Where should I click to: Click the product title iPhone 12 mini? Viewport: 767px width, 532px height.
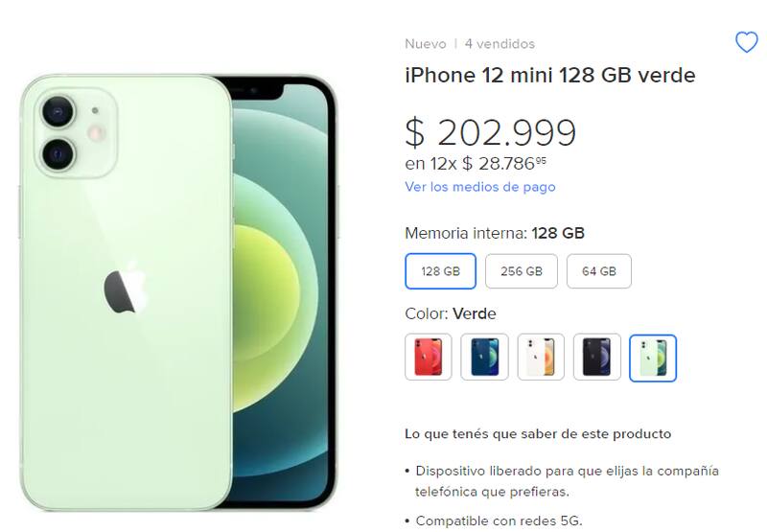point(549,76)
